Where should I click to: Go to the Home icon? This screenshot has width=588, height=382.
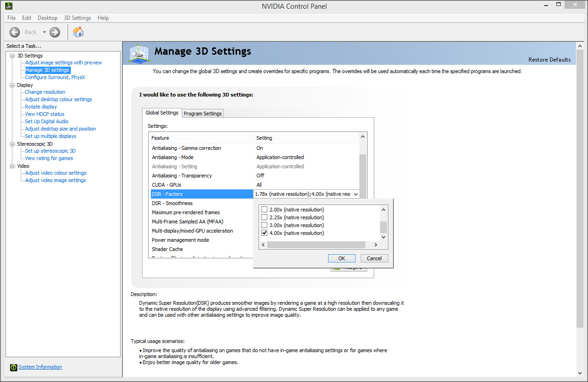(x=78, y=32)
